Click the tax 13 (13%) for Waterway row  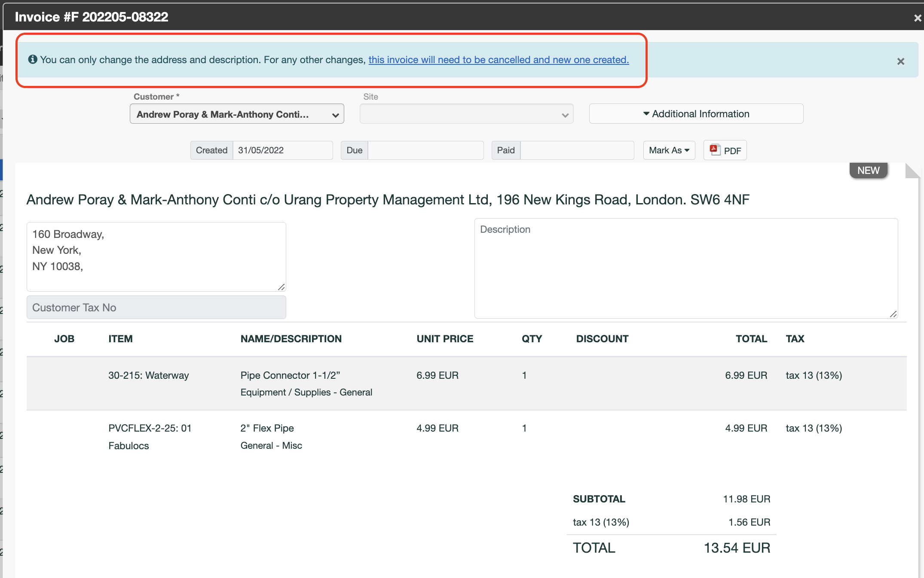[x=814, y=375]
